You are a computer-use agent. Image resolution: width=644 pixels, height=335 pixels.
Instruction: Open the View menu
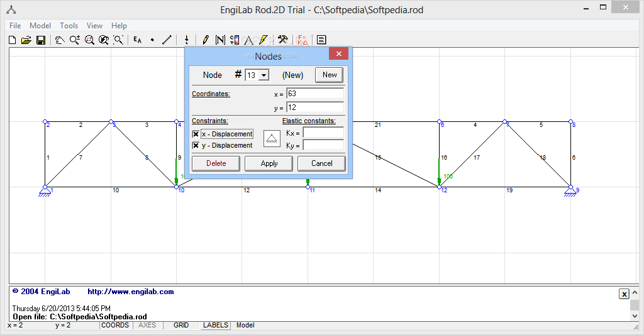94,25
